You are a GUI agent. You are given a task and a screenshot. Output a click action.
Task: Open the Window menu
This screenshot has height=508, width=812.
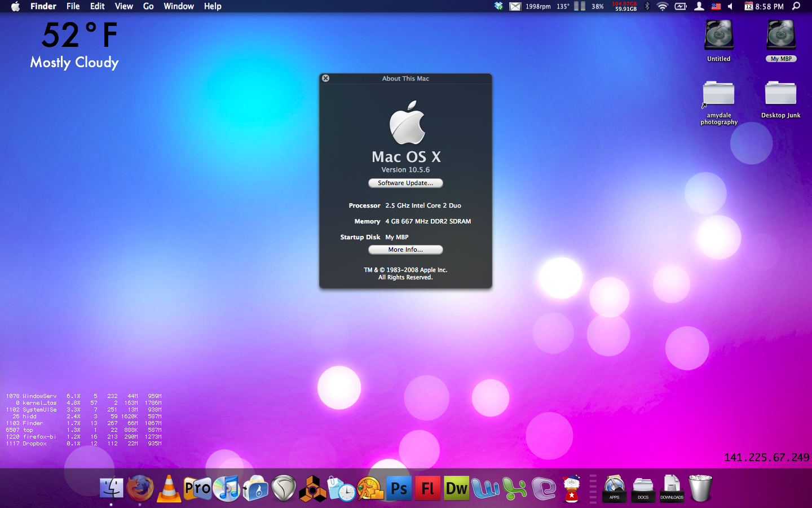[179, 6]
